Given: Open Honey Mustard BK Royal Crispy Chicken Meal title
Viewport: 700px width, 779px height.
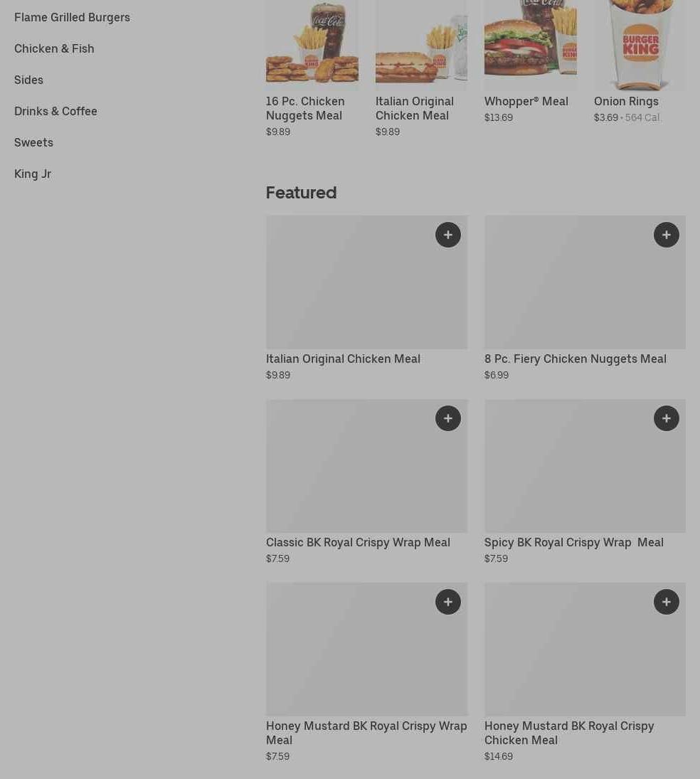Looking at the screenshot, I should [x=569, y=733].
